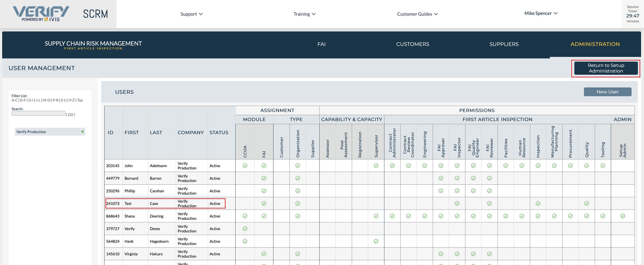Toggle Shana Deering's Setup Admin checkmark

pyautogui.click(x=623, y=216)
